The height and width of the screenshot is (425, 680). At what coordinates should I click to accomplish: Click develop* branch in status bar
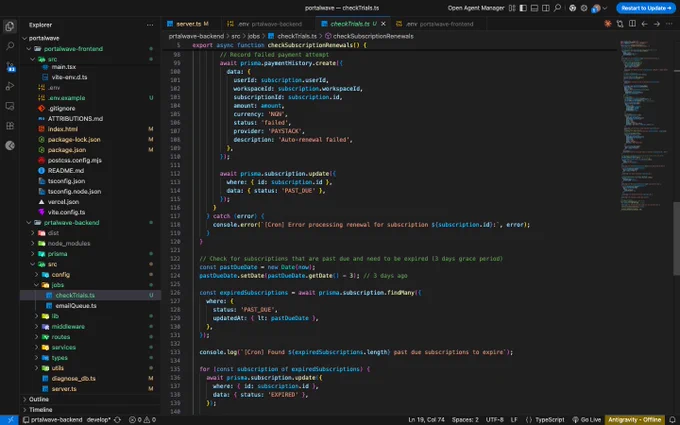(x=98, y=420)
